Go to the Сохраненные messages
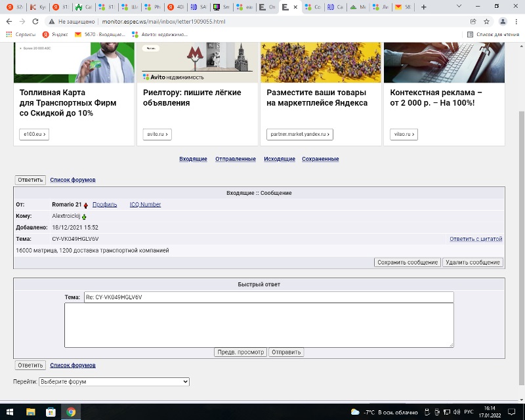Screen dimensions: 525x420 [320, 159]
